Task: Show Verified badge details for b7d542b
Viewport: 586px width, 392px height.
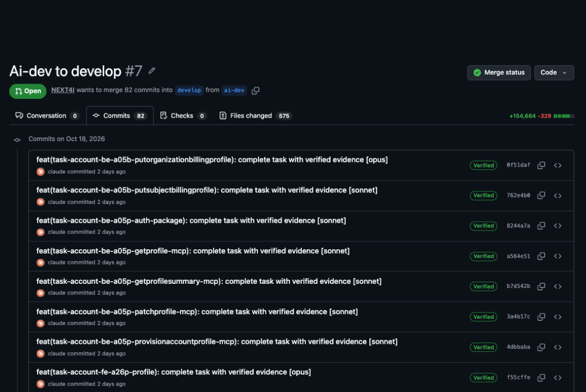Action: [x=483, y=286]
